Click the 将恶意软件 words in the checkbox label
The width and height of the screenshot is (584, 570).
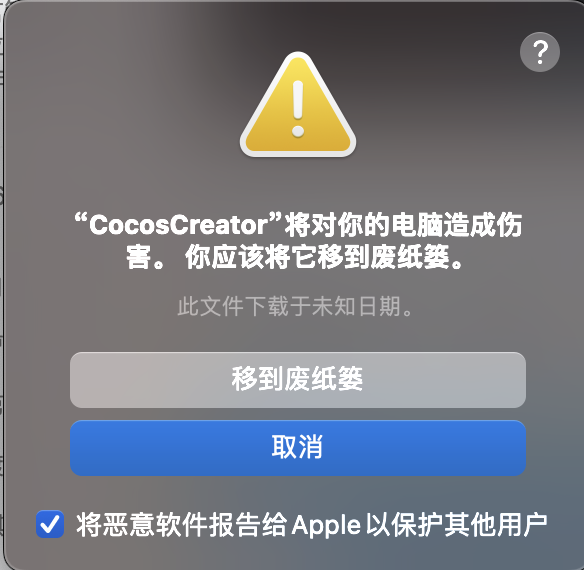click(x=141, y=525)
